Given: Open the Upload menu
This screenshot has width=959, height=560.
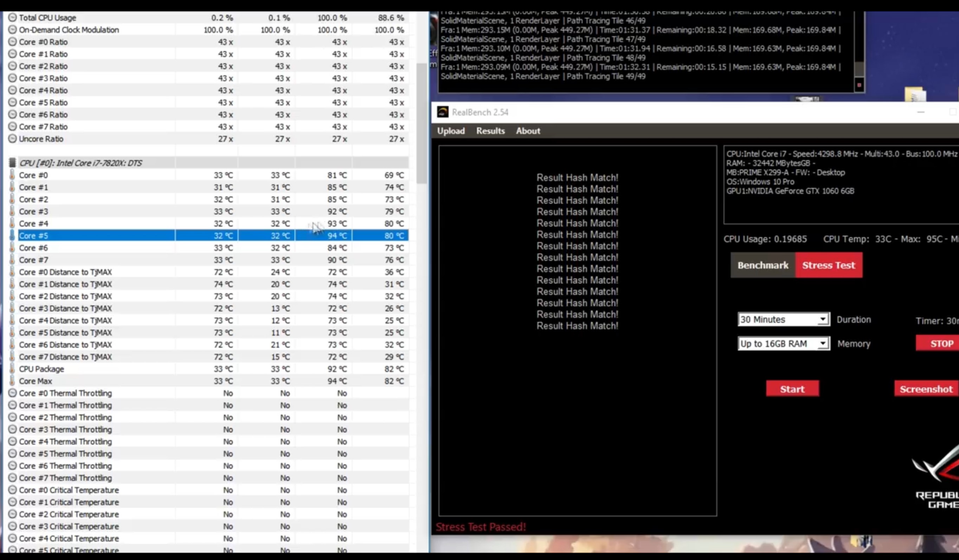Looking at the screenshot, I should coord(451,131).
